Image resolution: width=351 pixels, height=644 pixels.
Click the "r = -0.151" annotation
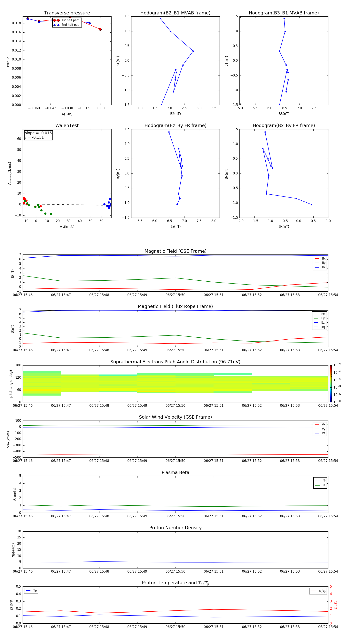(35, 137)
